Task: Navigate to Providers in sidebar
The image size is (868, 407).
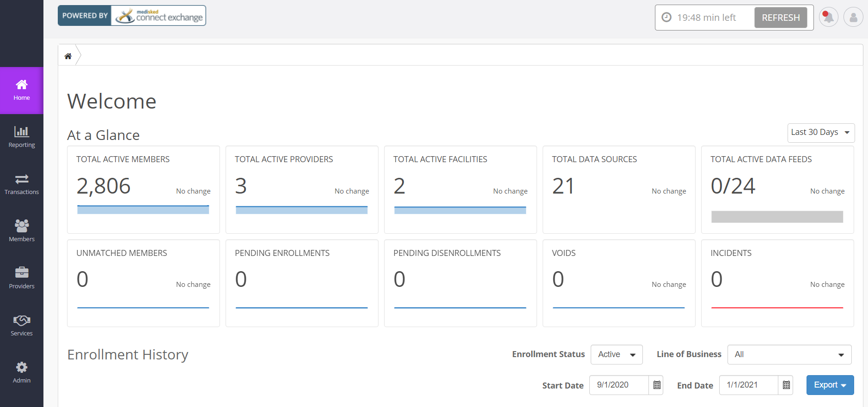Action: coord(22,279)
